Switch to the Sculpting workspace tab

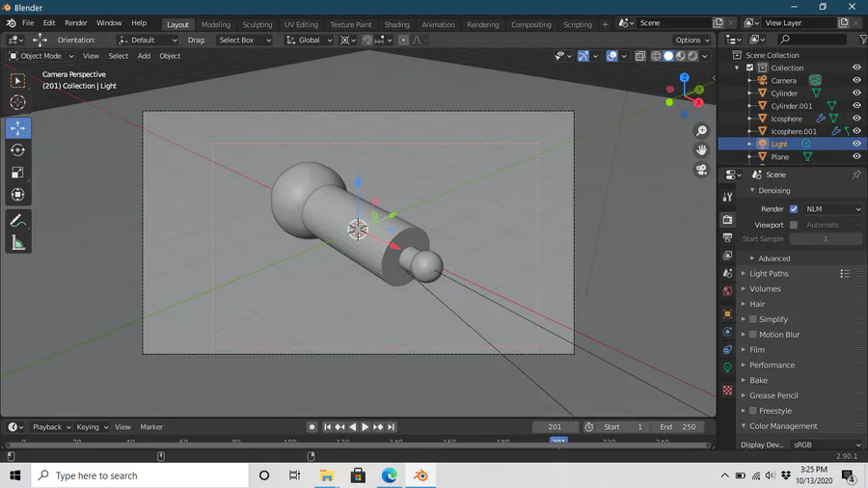257,24
